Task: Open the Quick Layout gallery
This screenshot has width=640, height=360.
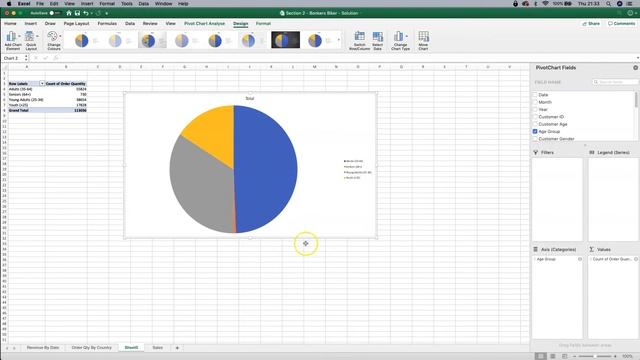Action: [31, 40]
